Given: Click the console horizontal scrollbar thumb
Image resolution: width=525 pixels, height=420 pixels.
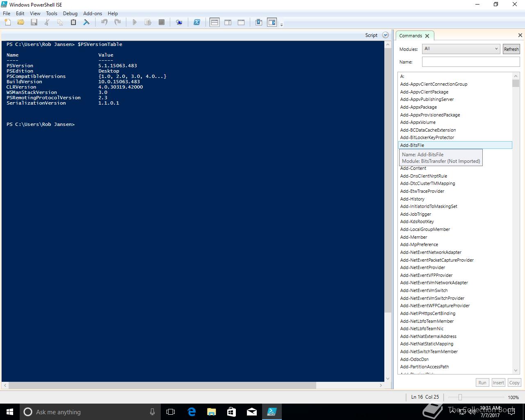Looking at the screenshot, I should coord(162,386).
